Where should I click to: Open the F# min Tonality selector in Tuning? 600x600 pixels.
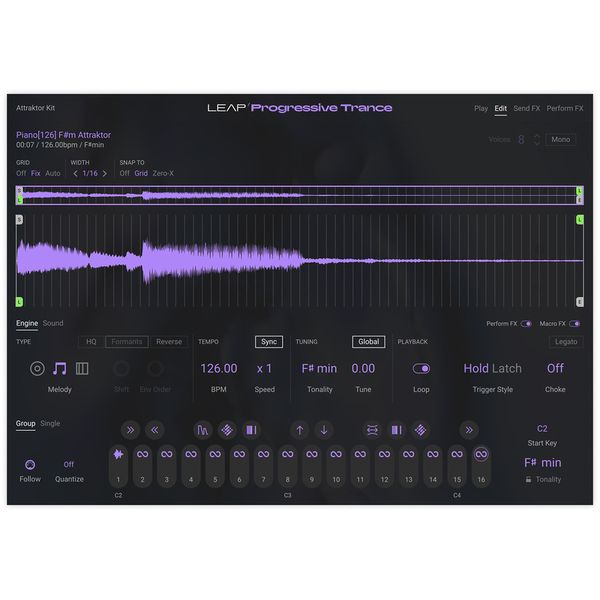(319, 368)
